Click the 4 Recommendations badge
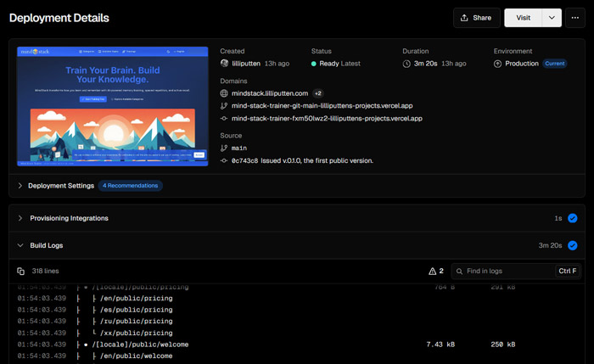This screenshot has height=364, width=594. point(131,186)
